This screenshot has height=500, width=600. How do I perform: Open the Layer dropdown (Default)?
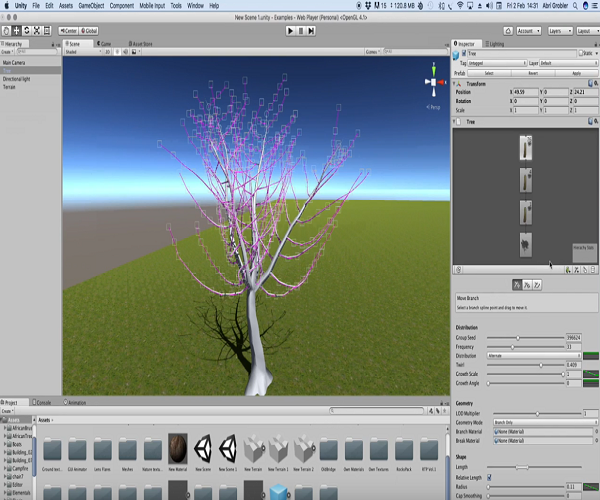click(x=569, y=63)
